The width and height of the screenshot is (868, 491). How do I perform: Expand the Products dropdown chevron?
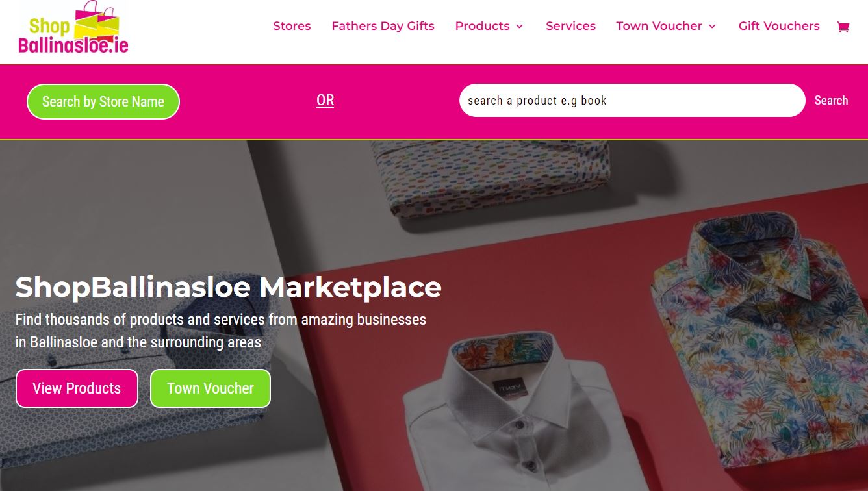click(x=519, y=27)
